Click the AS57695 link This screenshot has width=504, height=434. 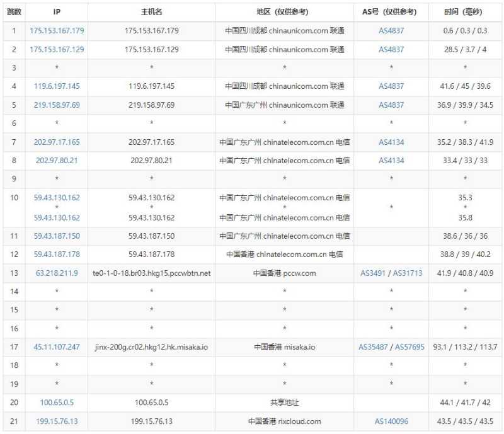tap(409, 347)
